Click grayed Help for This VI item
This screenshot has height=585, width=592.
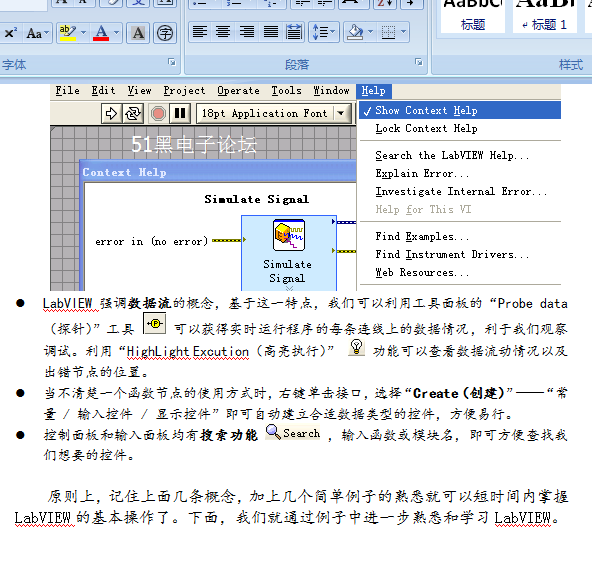459,209
